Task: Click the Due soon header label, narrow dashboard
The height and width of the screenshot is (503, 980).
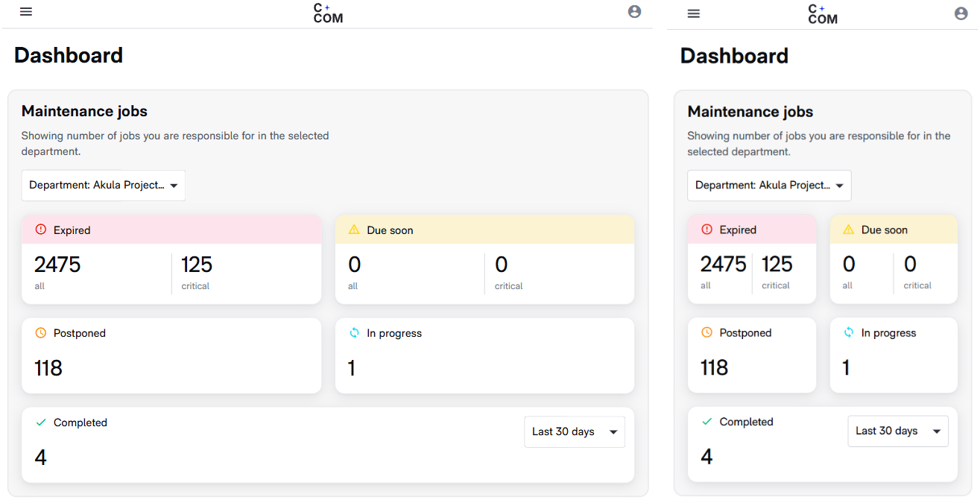Action: [885, 230]
